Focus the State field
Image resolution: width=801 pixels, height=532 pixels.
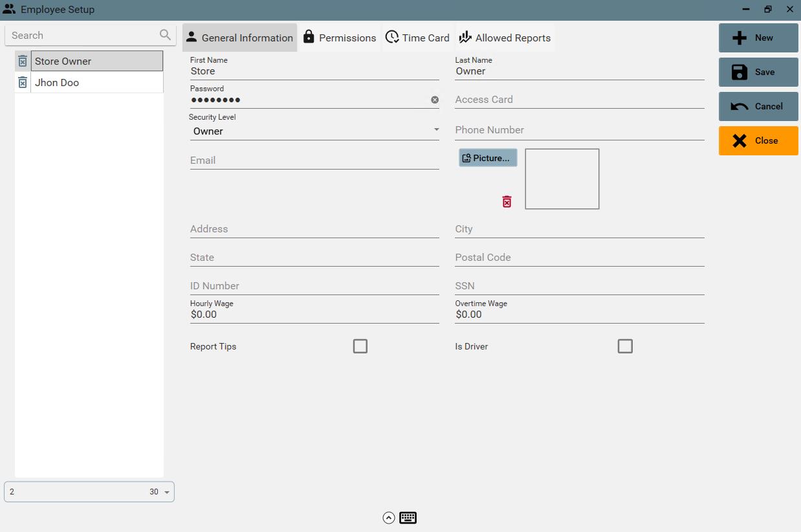314,258
